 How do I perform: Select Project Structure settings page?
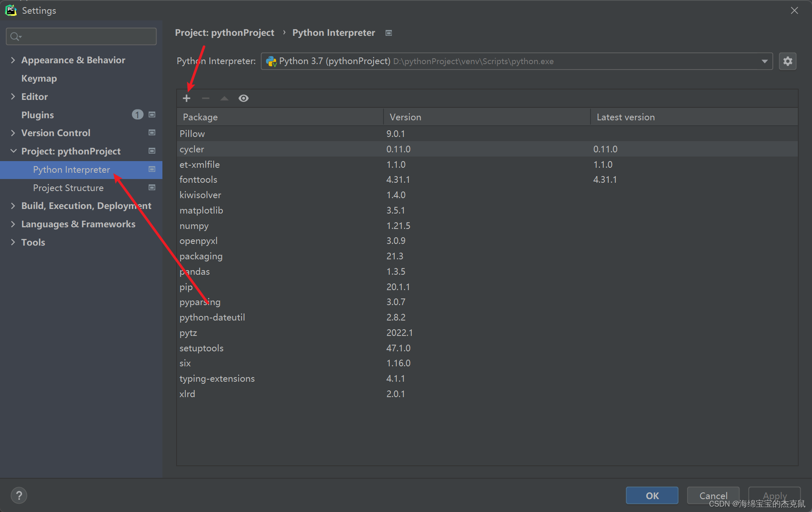click(68, 188)
